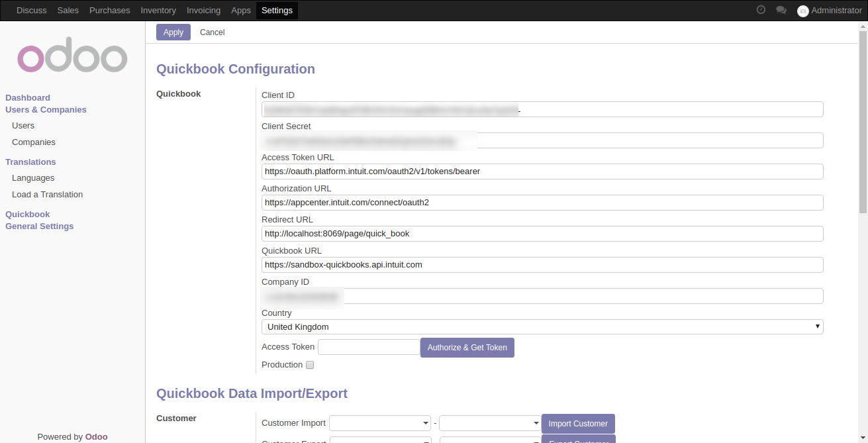
Task: Click the Quickbook URL field
Action: (542, 265)
